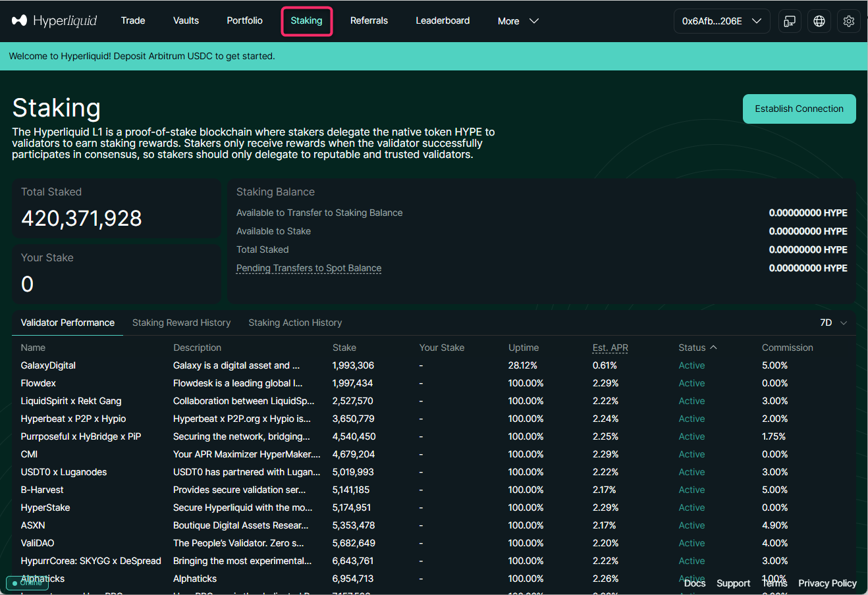868x595 pixels.
Task: Sort validators by Est. APR column
Action: (610, 348)
